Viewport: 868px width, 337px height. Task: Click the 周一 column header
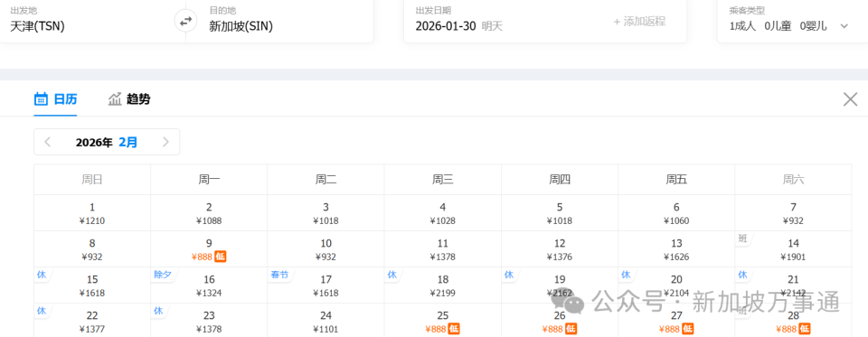pyautogui.click(x=209, y=179)
